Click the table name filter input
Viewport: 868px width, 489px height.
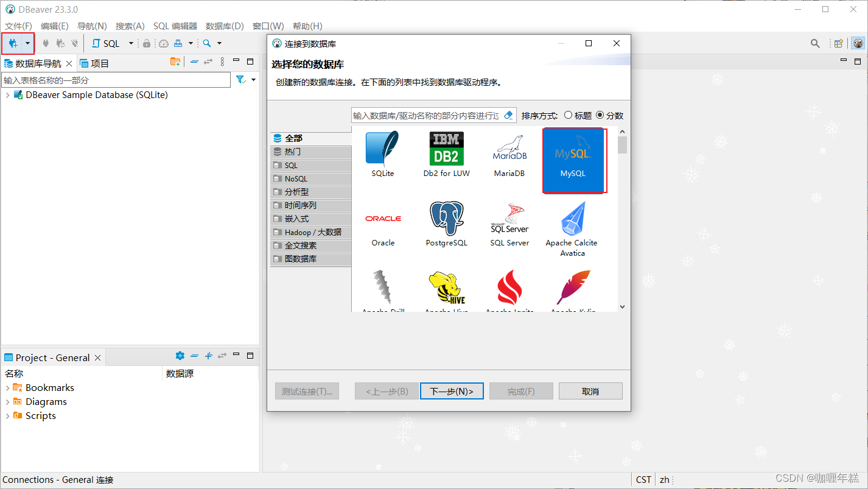[116, 80]
